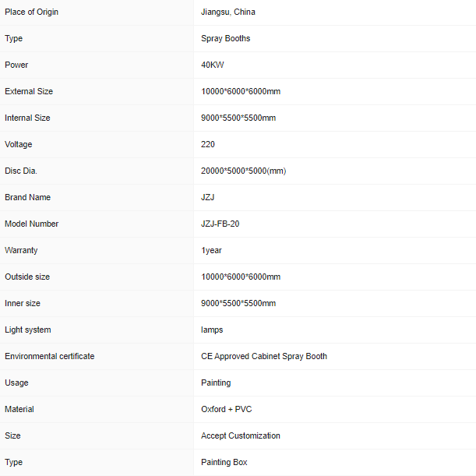
Task: Select the "Jiangsu, China" value
Action: [227, 12]
